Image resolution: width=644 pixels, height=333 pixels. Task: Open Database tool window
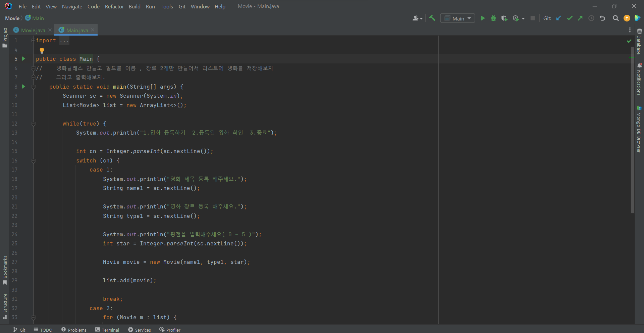point(639,42)
